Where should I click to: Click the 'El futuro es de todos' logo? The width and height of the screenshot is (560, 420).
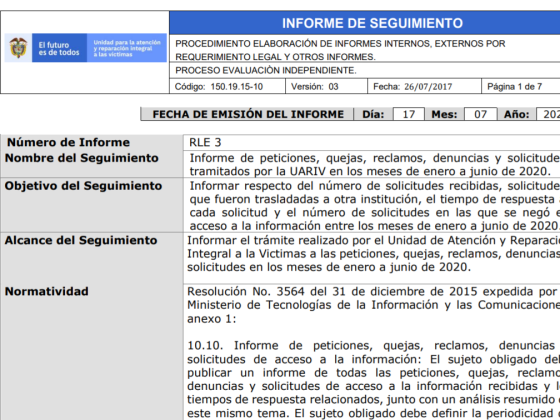[59, 48]
